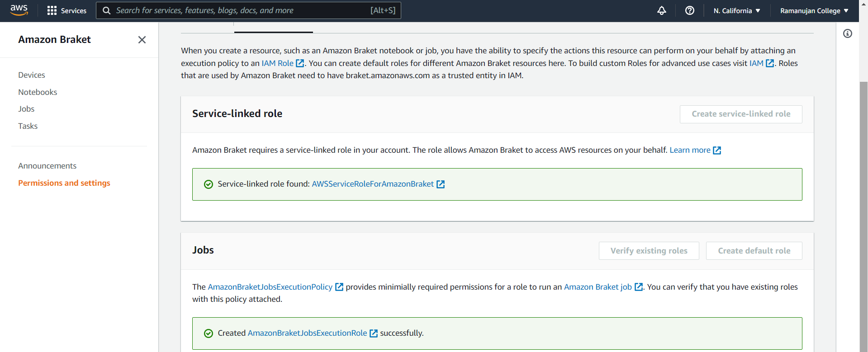The image size is (868, 352).
Task: Expand the N. California region dropdown
Action: [737, 10]
